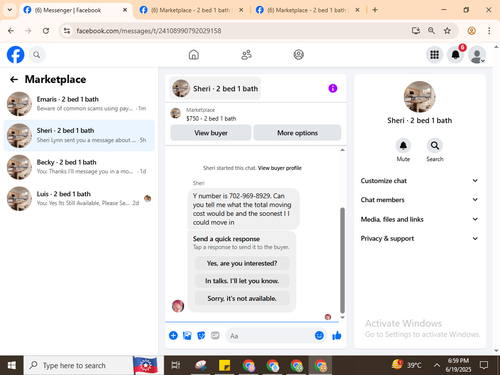Viewport: 500px width, 375px height.
Task: Go to the Home feed icon
Action: (194, 55)
